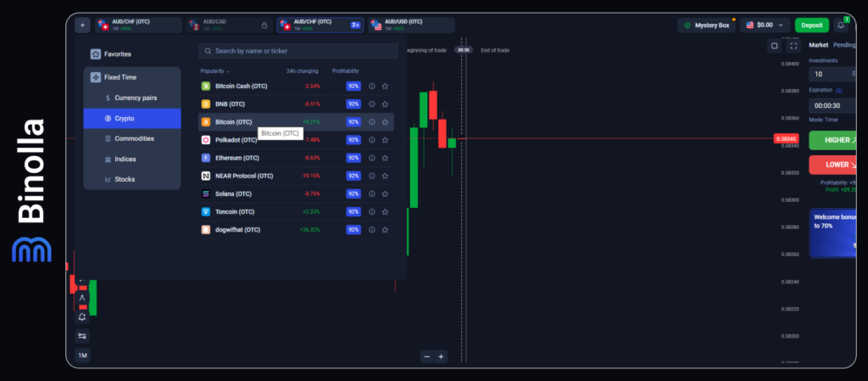Image resolution: width=868 pixels, height=381 pixels.
Task: Select the Stocks category
Action: coord(132,179)
